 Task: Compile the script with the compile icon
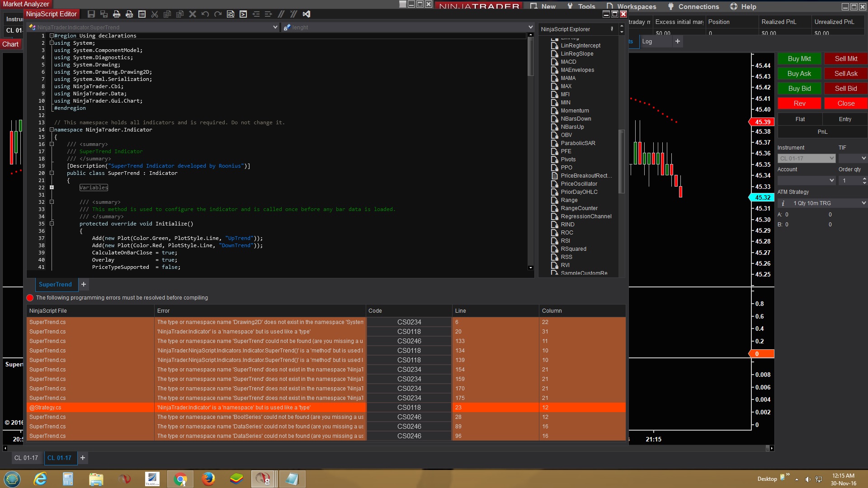pyautogui.click(x=243, y=14)
